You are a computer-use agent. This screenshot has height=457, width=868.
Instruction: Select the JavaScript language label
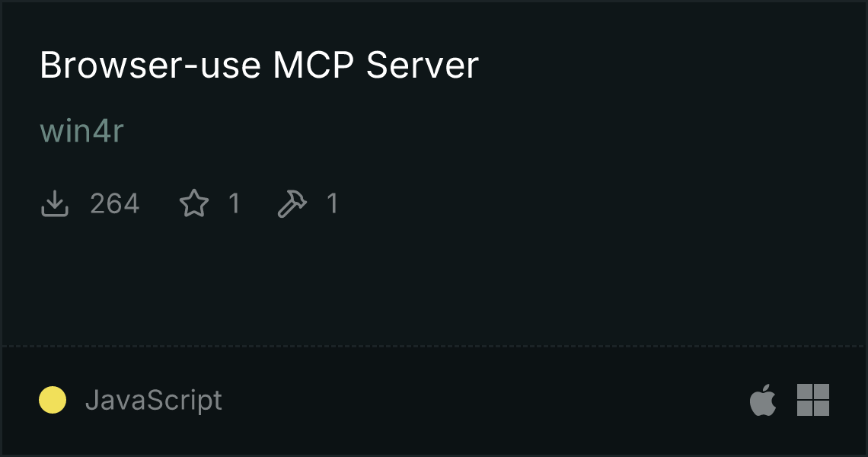154,400
